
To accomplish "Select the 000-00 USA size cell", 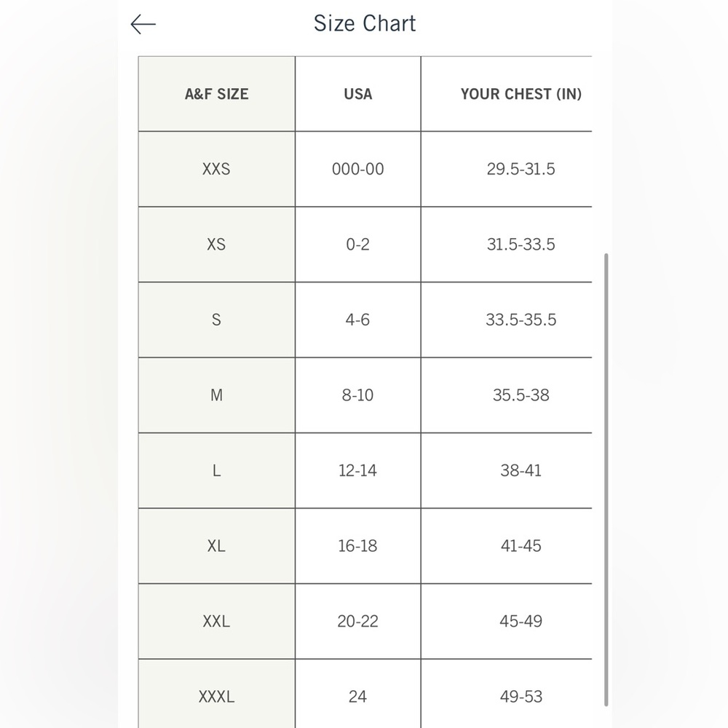I will [358, 169].
